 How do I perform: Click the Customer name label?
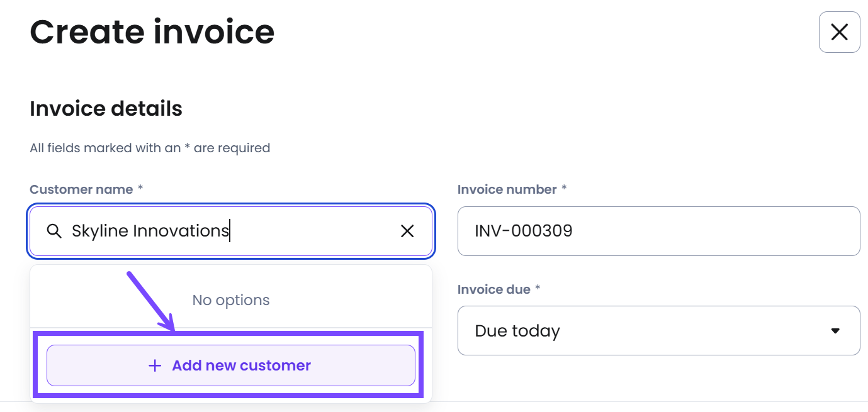point(81,189)
